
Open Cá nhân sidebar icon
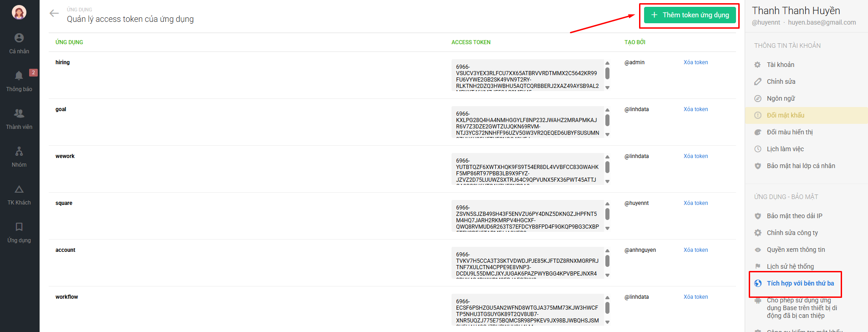[x=19, y=38]
